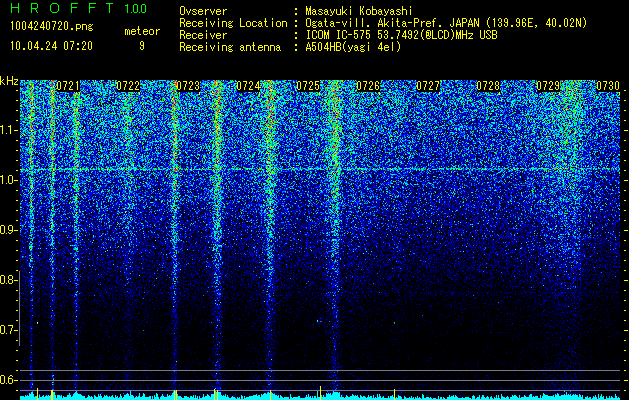Select the Ogata-vill. Akita-Pref. JAPAN location text
This screenshot has height=400, width=629.
coord(446,23)
